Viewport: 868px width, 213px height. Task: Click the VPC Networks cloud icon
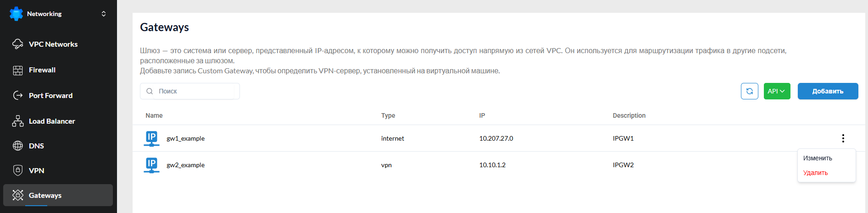[x=18, y=44]
